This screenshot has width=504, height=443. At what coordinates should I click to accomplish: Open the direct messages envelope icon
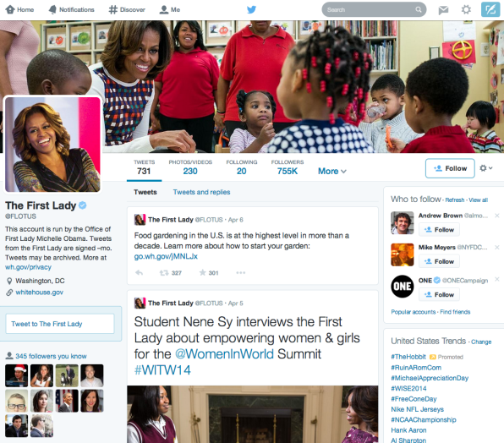click(443, 10)
